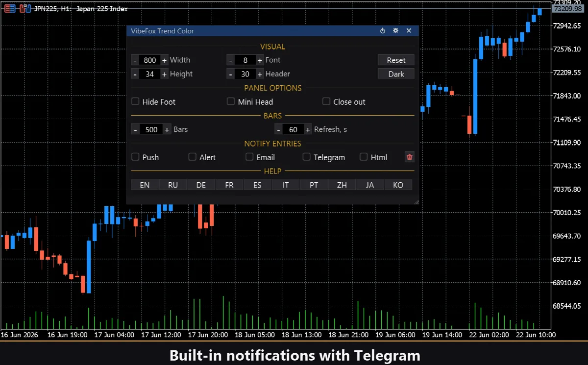
Task: Choose FR help language
Action: coord(229,185)
